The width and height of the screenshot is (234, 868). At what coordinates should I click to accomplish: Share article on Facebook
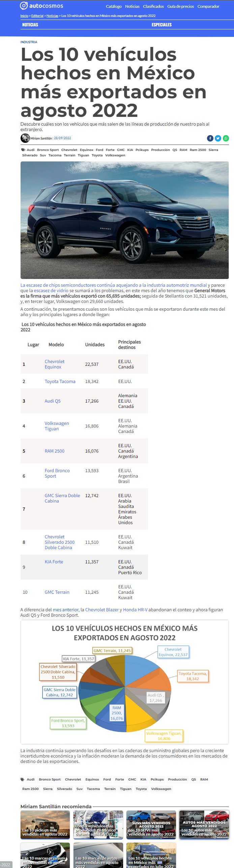[210, 138]
